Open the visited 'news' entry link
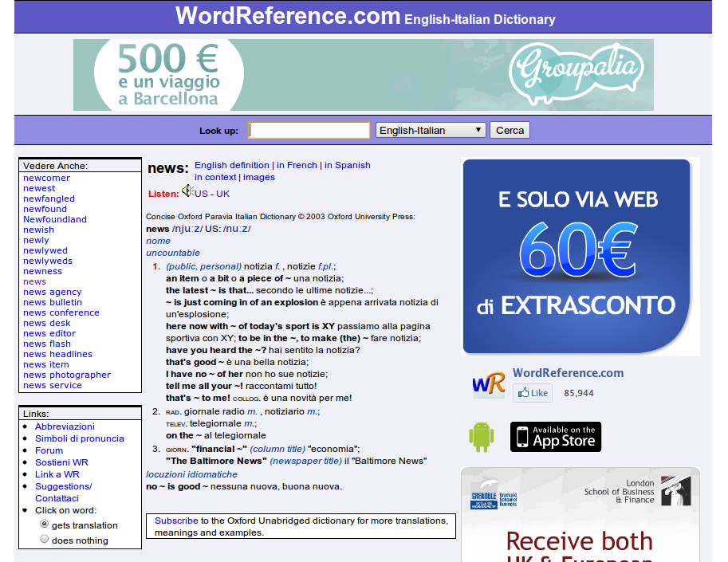The height and width of the screenshot is (562, 728). click(x=34, y=281)
